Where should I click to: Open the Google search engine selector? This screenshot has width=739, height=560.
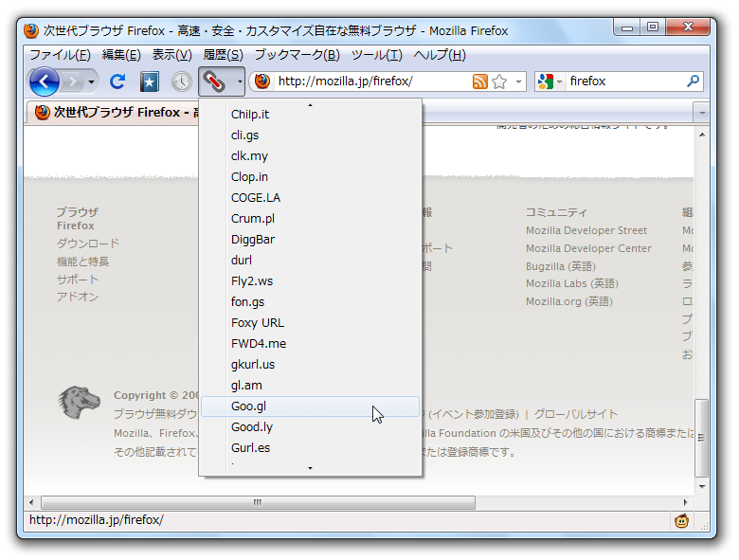click(550, 81)
